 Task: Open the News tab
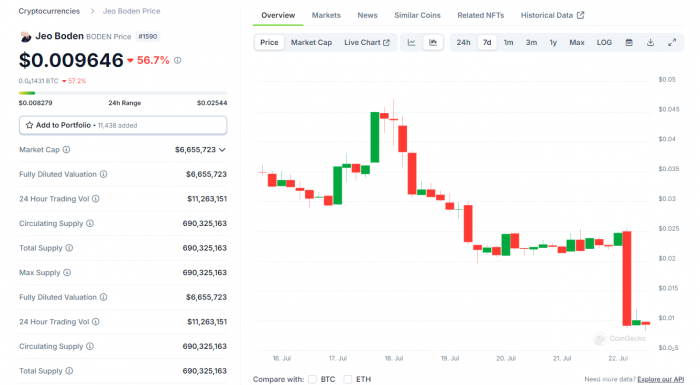(x=367, y=15)
